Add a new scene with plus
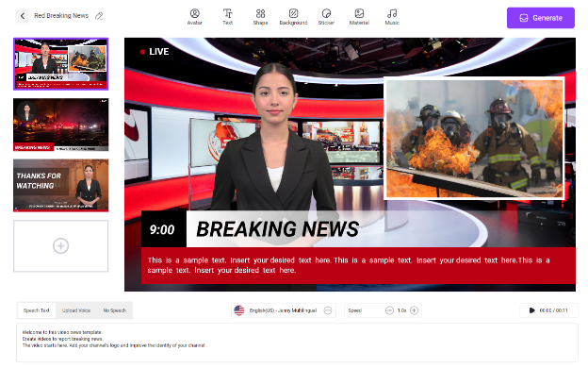This screenshot has height=368, width=588. click(60, 246)
